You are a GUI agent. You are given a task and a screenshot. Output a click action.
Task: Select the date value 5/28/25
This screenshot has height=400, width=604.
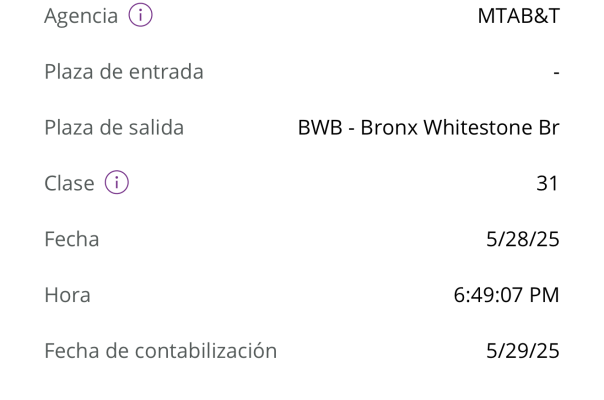523,239
